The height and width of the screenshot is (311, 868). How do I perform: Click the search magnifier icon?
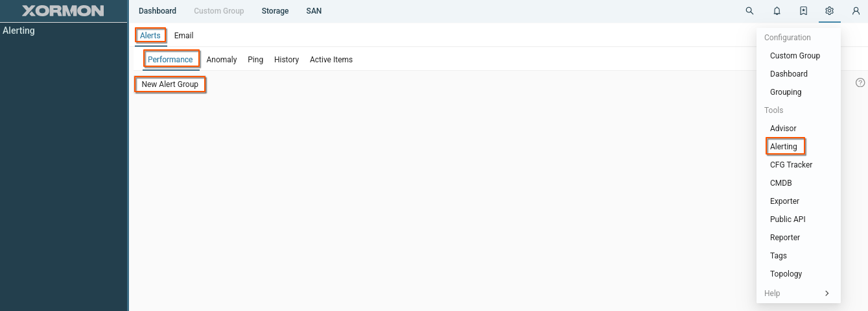point(749,11)
